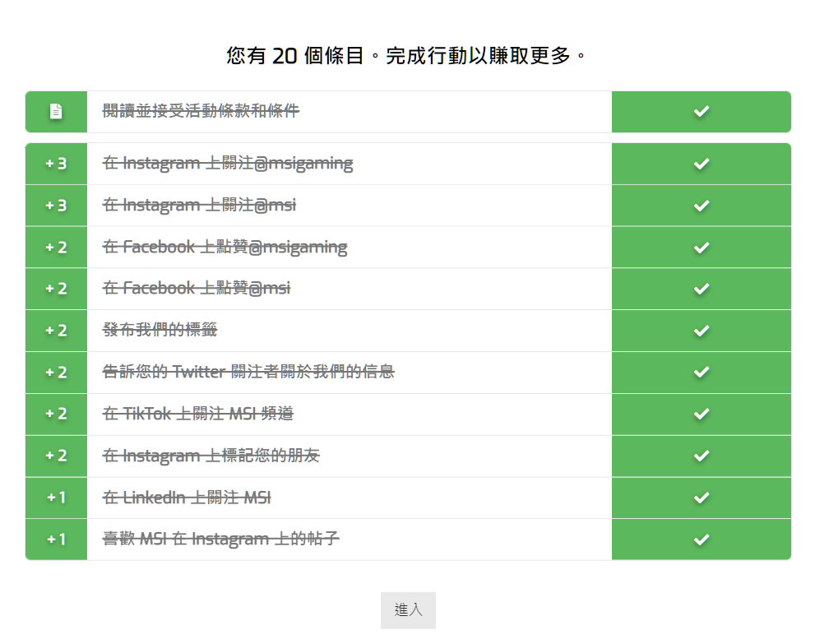Open 在 Instagram 上標記您的朋友 entry
Image resolution: width=815 pixels, height=644 pixels.
tap(211, 456)
